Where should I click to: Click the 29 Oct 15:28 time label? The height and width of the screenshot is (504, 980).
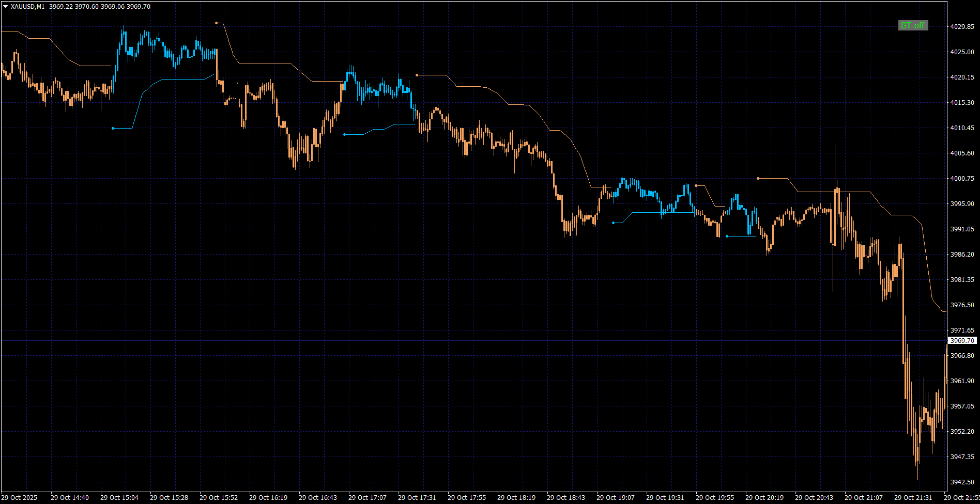pos(169,498)
